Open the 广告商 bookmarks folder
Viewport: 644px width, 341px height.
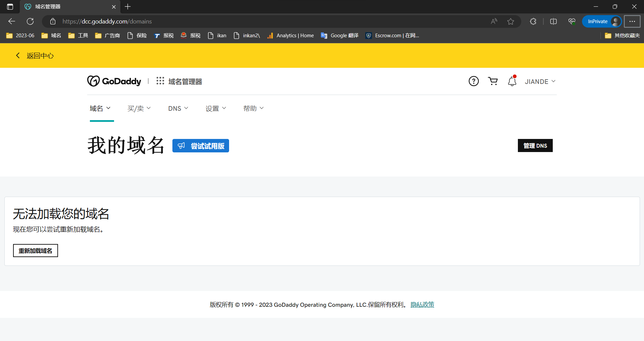coord(108,36)
